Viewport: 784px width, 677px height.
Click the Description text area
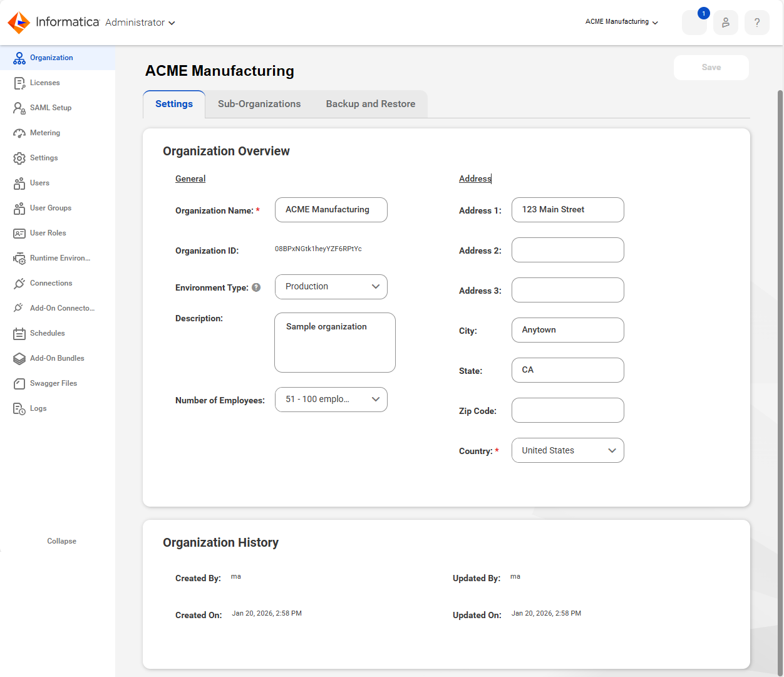[335, 343]
